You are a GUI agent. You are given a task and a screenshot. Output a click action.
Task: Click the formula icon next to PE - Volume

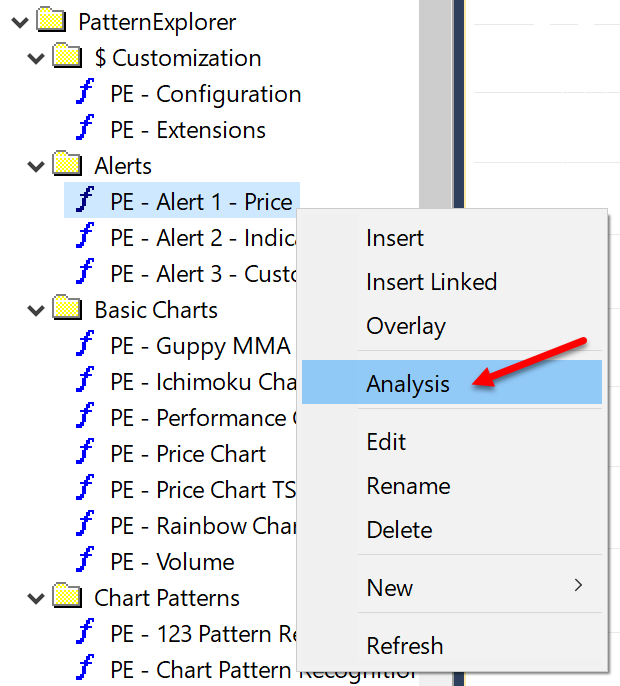[87, 562]
